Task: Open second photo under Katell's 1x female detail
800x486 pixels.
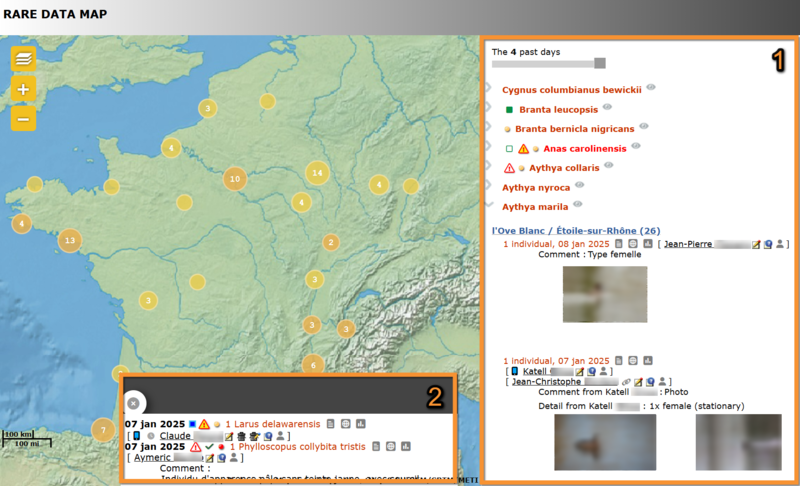Action: pos(739,442)
